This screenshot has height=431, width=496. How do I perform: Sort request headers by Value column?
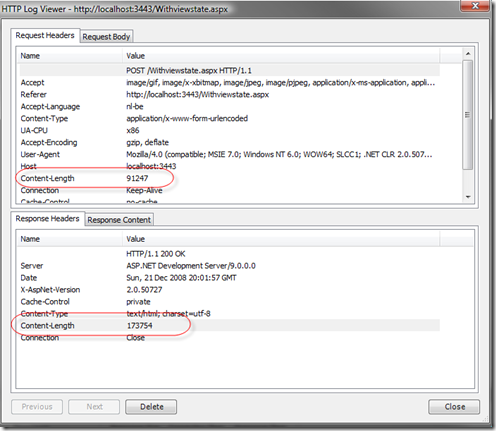point(281,56)
